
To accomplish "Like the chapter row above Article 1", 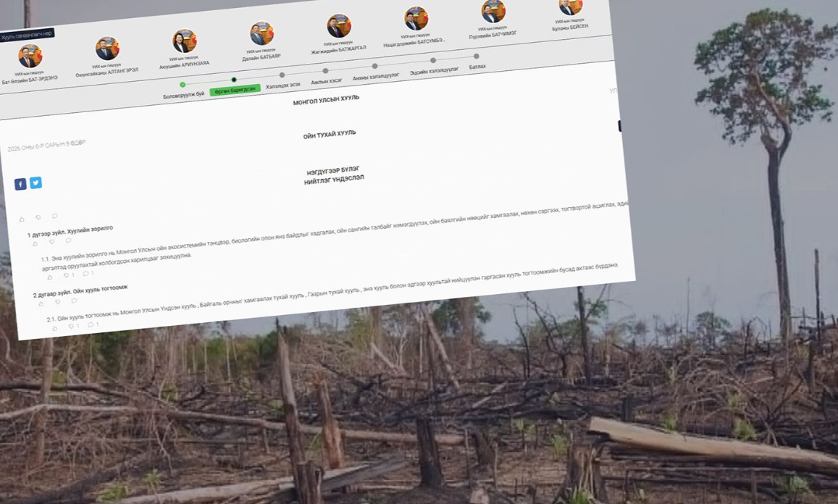I will pos(22,219).
